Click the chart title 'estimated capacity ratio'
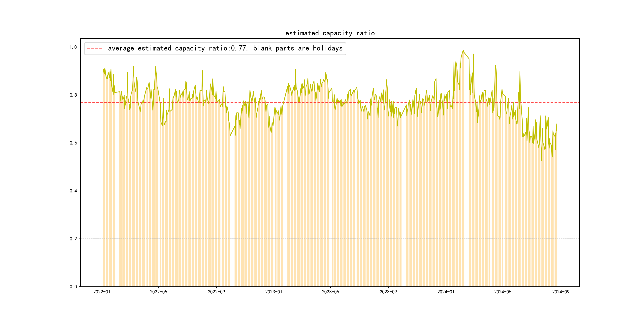The width and height of the screenshot is (644, 322). pyautogui.click(x=330, y=33)
